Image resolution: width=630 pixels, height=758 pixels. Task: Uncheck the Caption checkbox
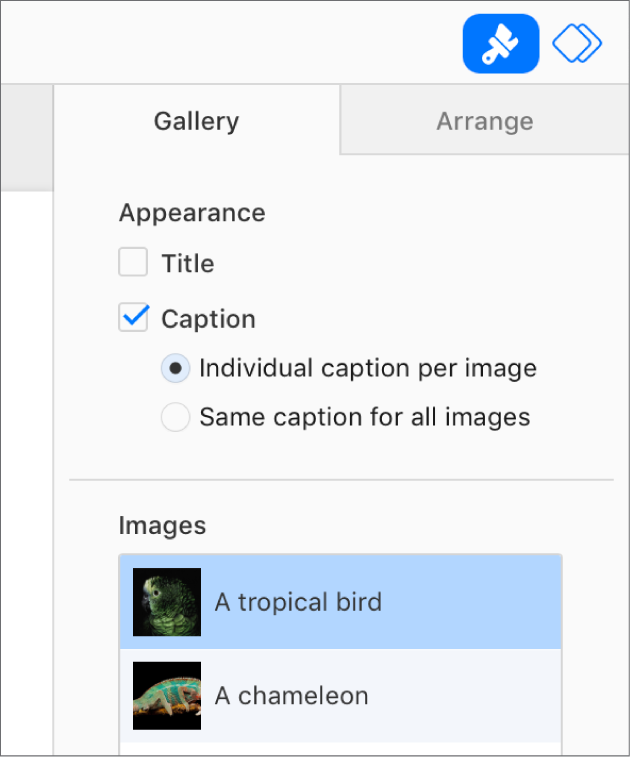pos(133,318)
